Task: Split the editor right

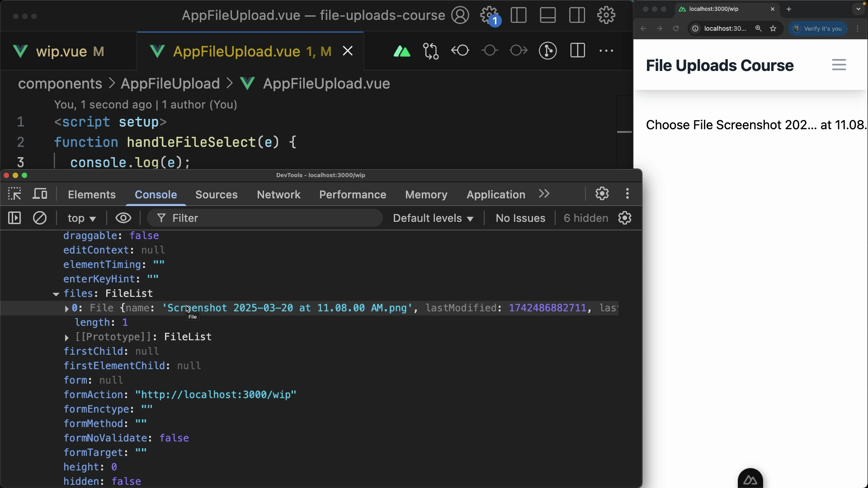Action: (577, 51)
